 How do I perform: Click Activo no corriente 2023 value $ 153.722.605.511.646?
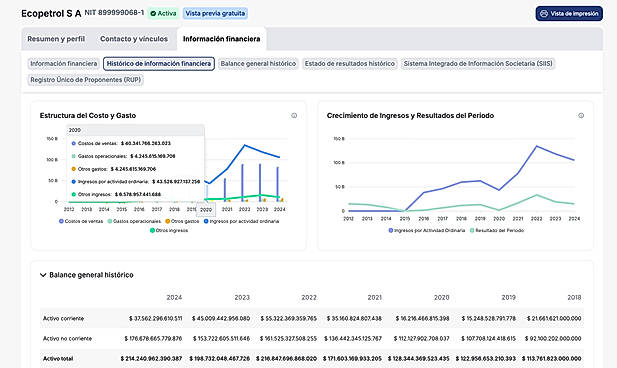coord(222,338)
